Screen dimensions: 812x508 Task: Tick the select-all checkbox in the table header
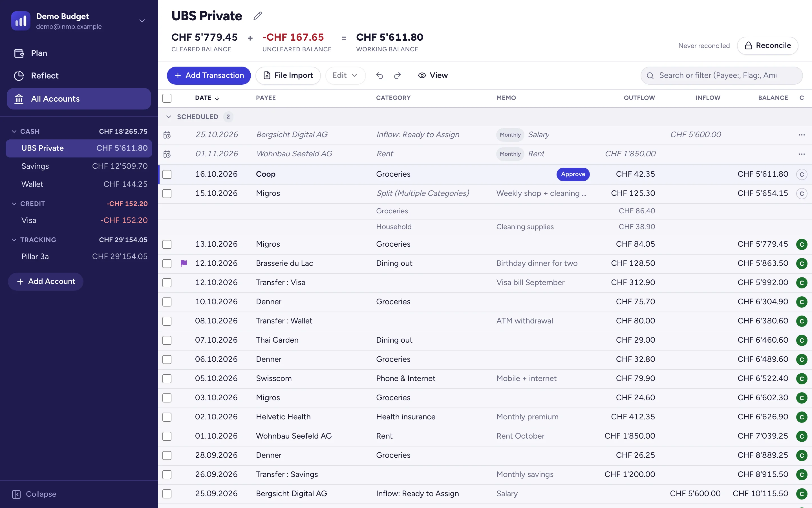coord(167,98)
